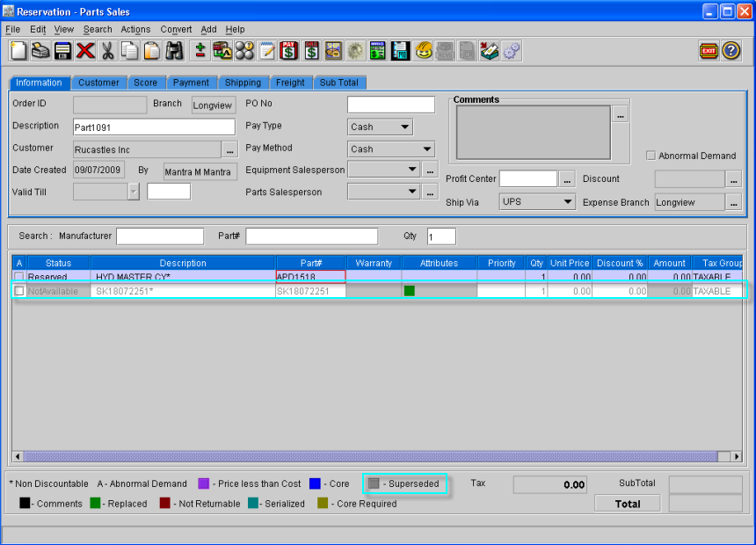Viewport: 756px width, 545px height.
Task: Click the Paste clipboard icon
Action: (x=152, y=51)
